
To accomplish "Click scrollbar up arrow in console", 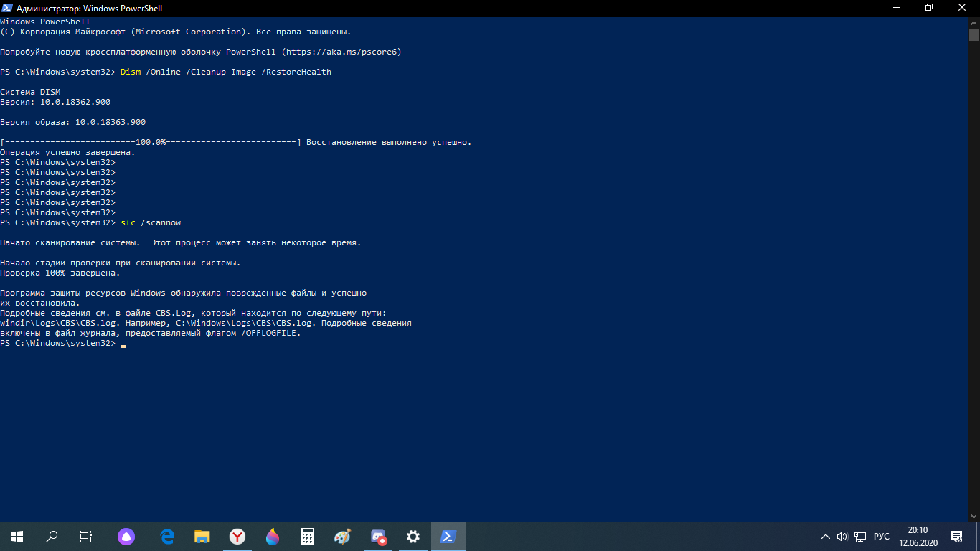I will coord(974,22).
